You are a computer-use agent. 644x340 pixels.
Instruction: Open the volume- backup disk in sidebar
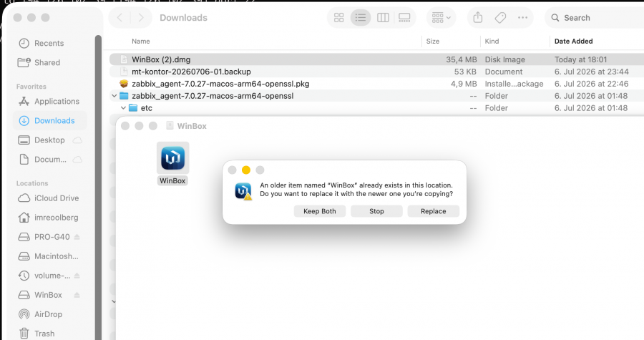pyautogui.click(x=52, y=276)
